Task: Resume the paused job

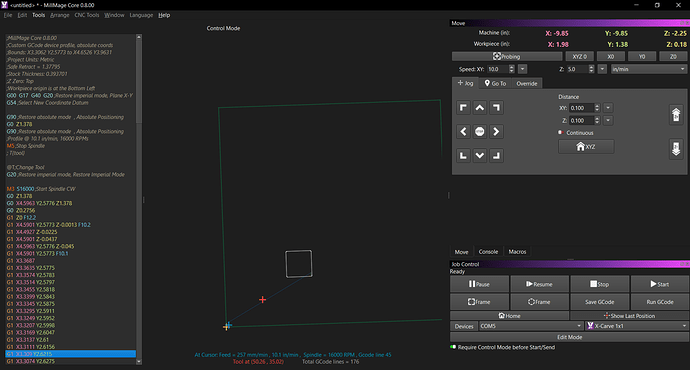Action: pos(540,284)
